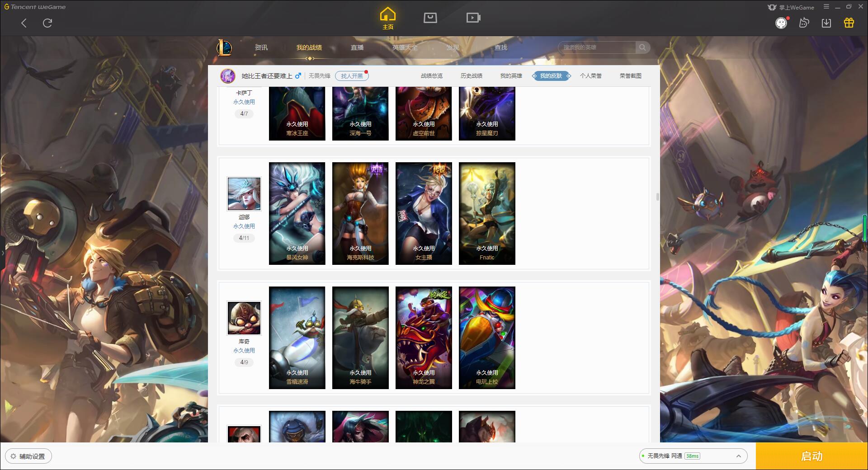Click 永久使用 link under 迦娜
This screenshot has height=470, width=868.
pyautogui.click(x=244, y=226)
